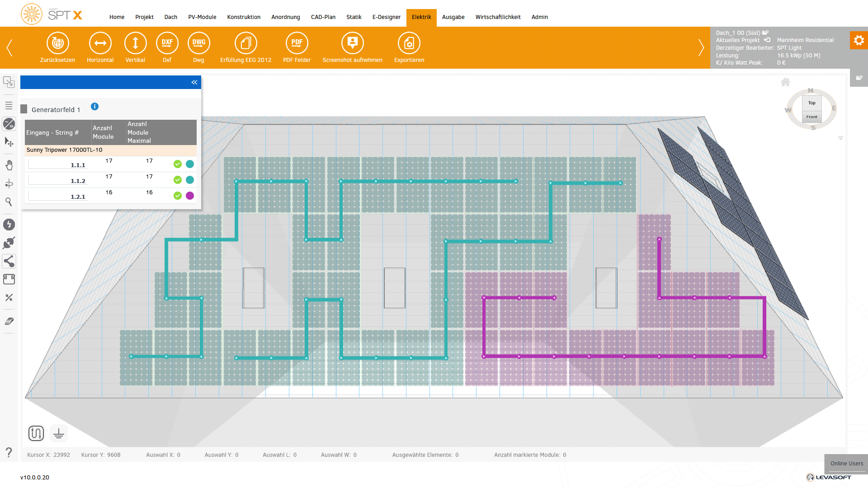This screenshot has width=868, height=488.
Task: Click the lightning bolt electric tool
Action: 9,225
